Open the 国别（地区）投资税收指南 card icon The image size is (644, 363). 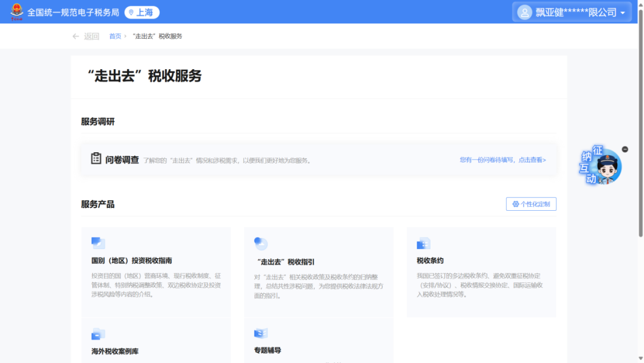click(97, 242)
